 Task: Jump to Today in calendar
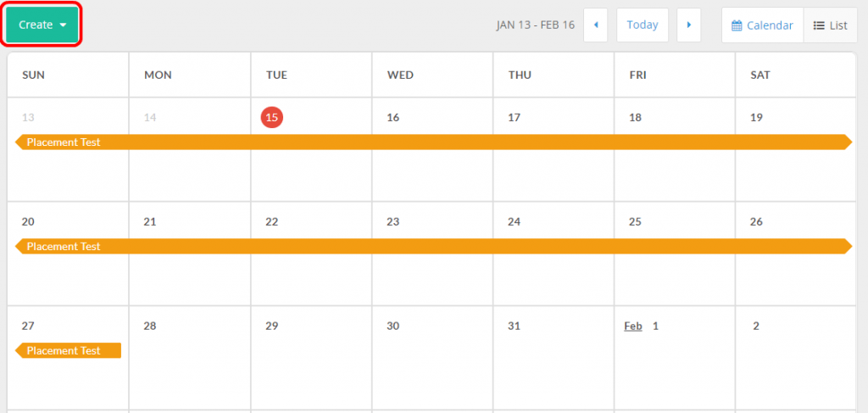642,25
